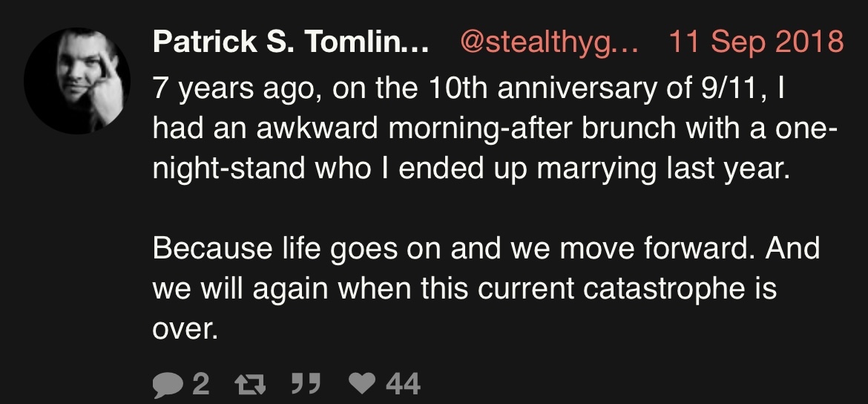Image resolution: width=868 pixels, height=404 pixels.
Task: Quote the tweet using quotation marks icon
Action: click(306, 383)
